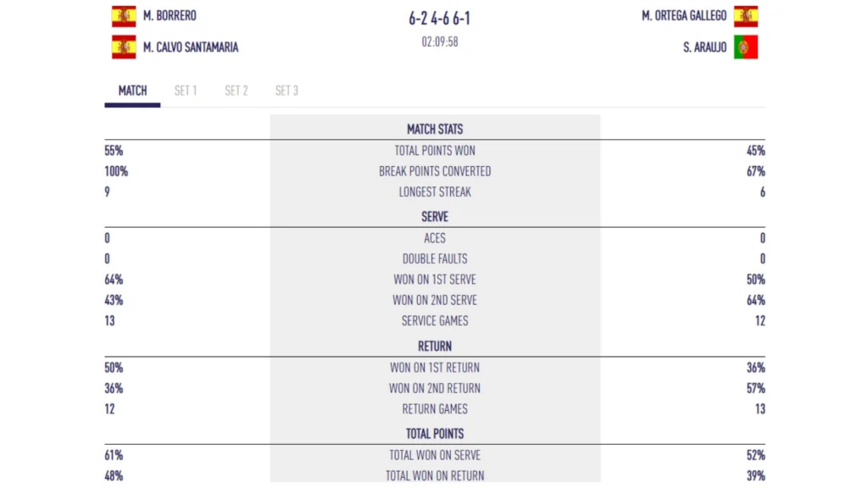Click the Spain flag beside M. Borrero

click(124, 16)
